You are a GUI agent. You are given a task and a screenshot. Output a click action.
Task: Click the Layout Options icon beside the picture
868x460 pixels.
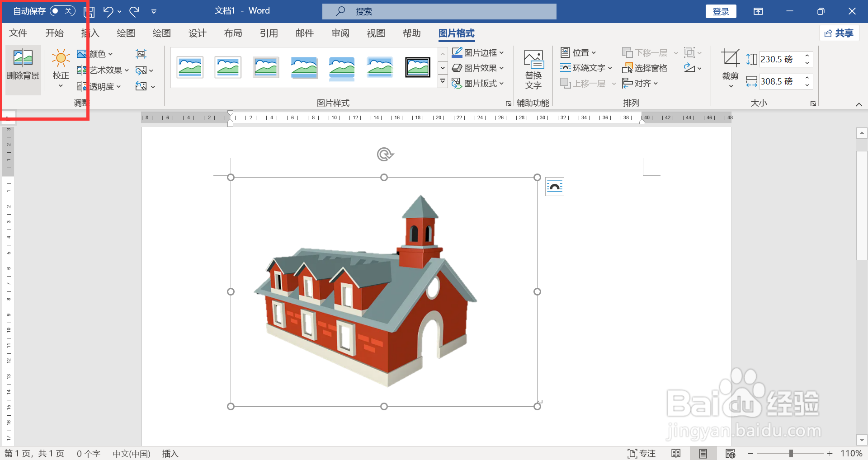tap(555, 187)
